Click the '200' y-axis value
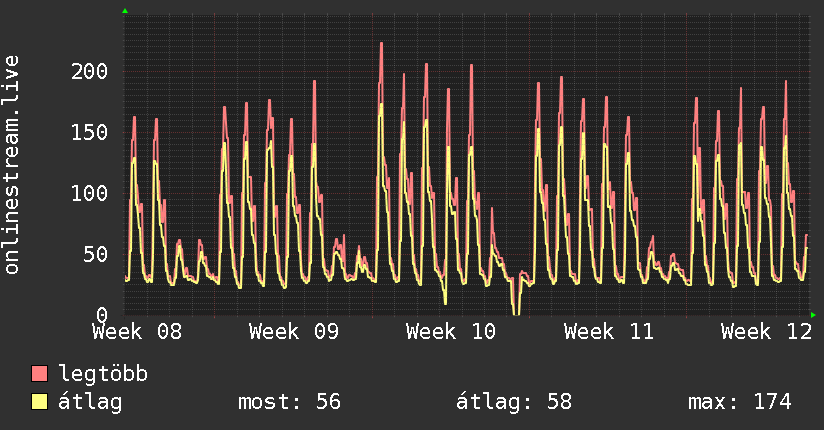This screenshot has width=824, height=430. pos(89,71)
